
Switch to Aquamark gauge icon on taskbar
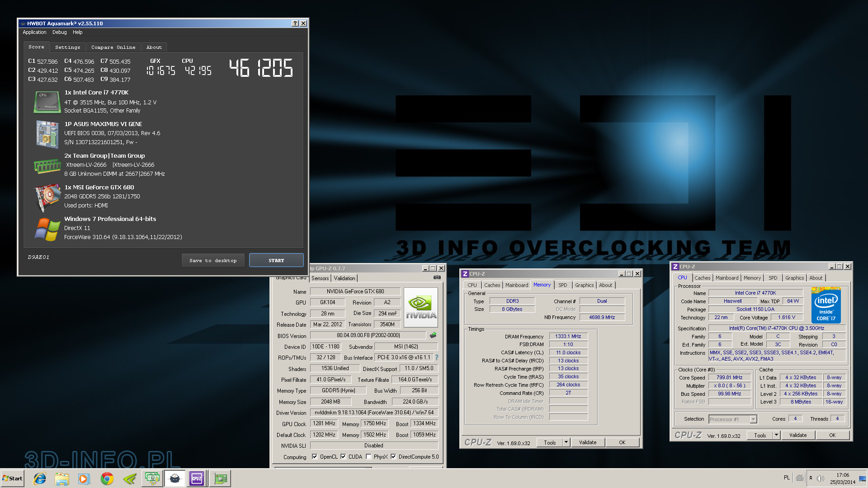(x=175, y=479)
